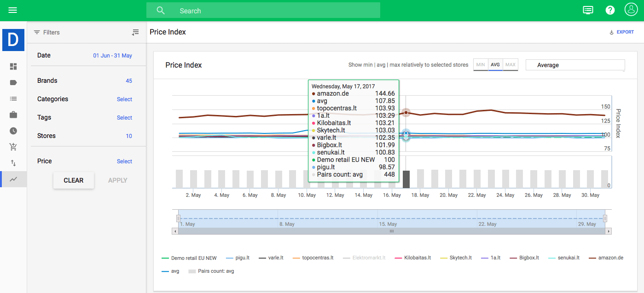
Task: Click the highlighted dark bar for May 17
Action: pos(406,179)
